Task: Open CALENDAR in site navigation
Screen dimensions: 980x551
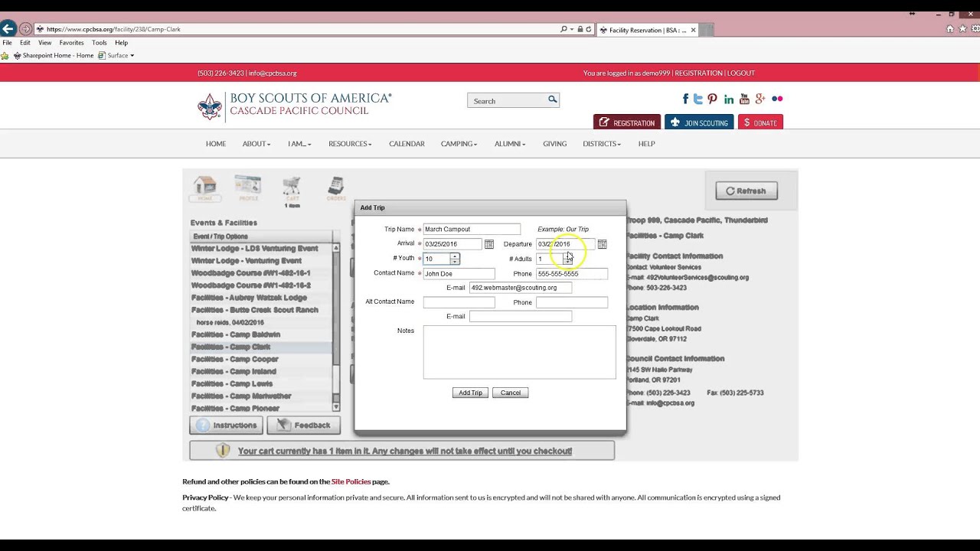Action: (407, 144)
